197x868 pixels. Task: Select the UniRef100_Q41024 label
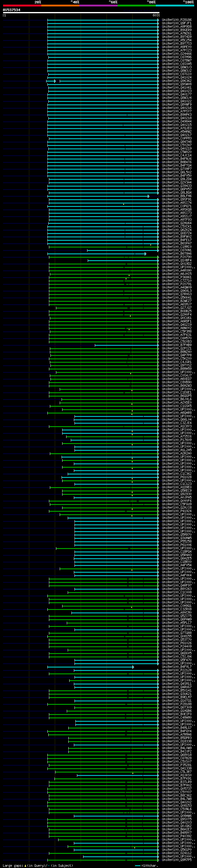point(176,78)
